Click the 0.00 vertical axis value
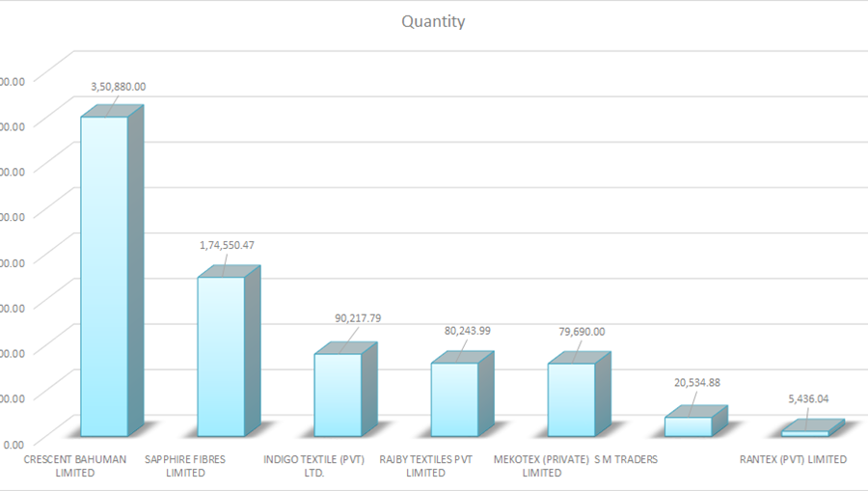Viewport: 868px width, 491px height. pos(14,445)
